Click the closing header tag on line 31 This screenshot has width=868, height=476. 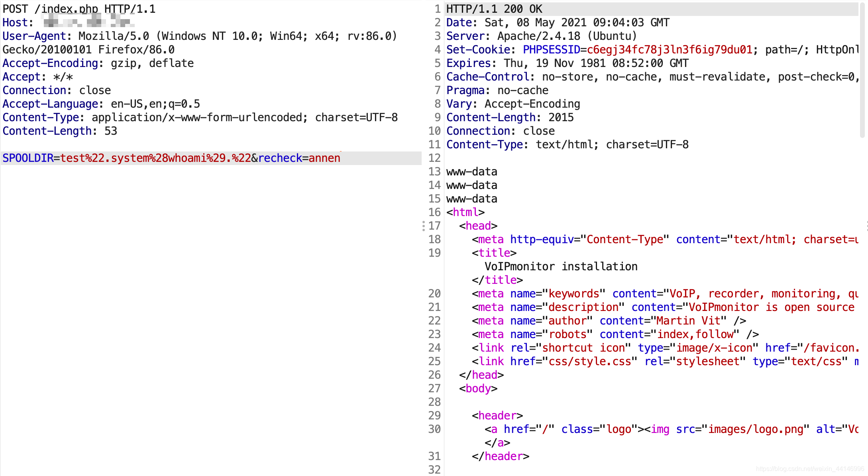pos(501,456)
